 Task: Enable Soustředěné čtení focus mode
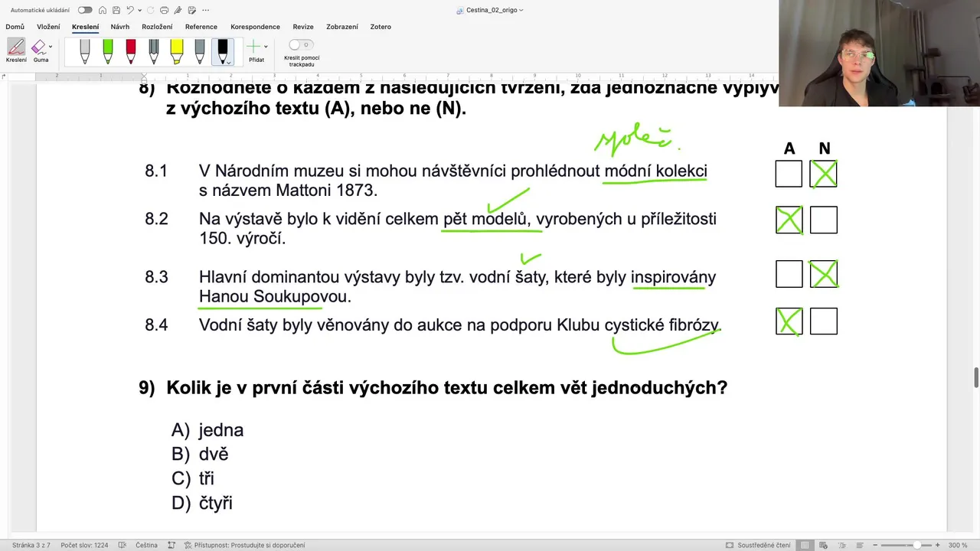[x=758, y=545]
